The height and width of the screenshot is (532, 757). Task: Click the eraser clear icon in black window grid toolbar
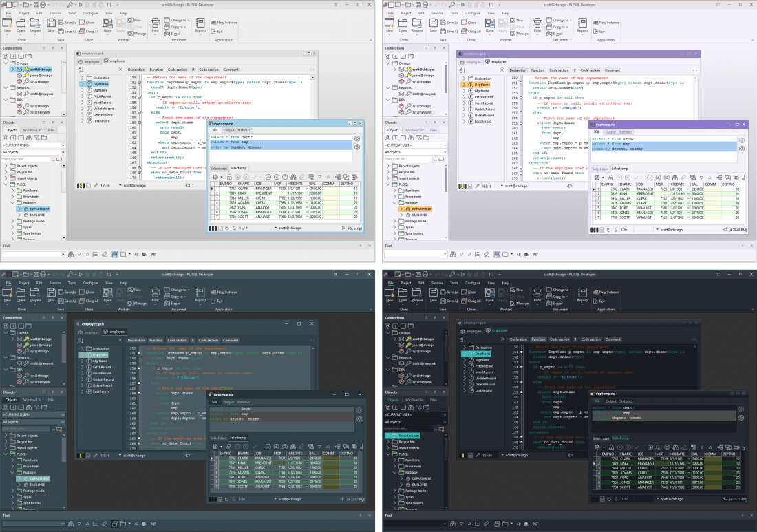(x=683, y=447)
